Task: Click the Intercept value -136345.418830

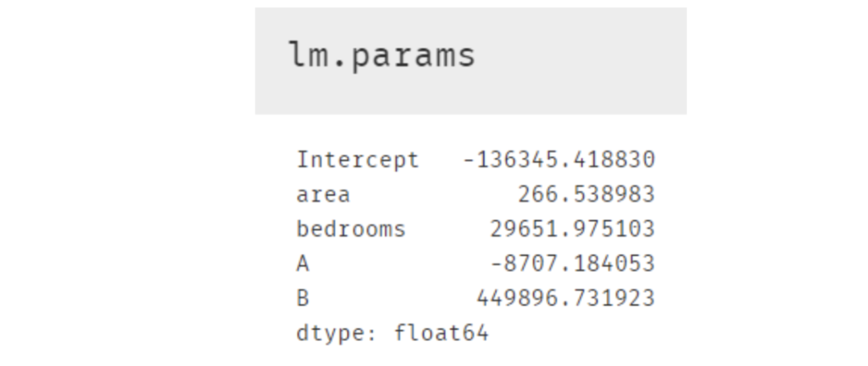Action: (559, 160)
